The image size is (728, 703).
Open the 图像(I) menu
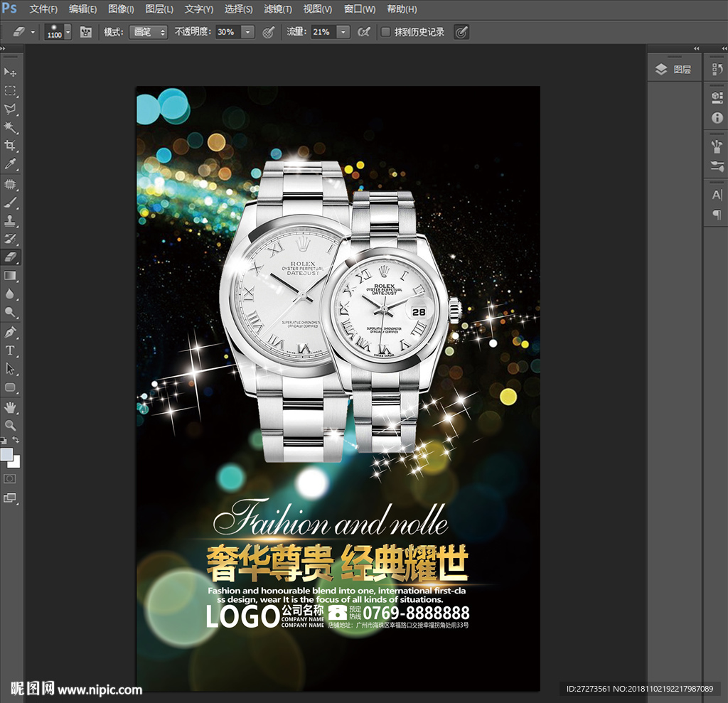point(121,9)
